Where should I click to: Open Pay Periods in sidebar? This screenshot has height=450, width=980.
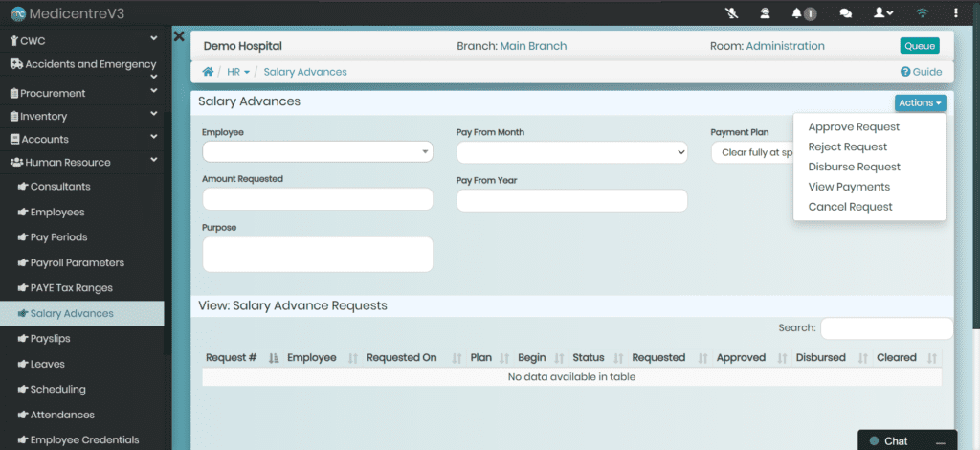pos(82,237)
